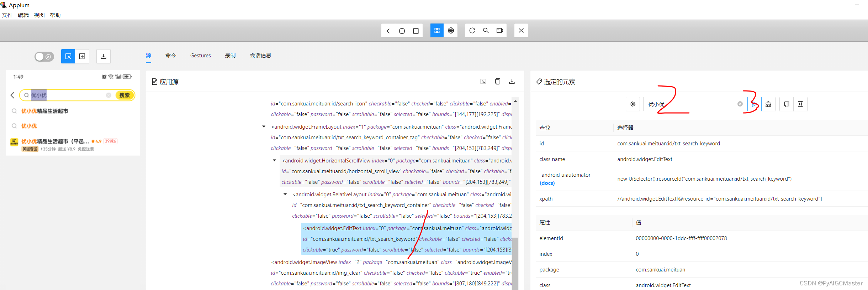This screenshot has width=868, height=290.
Task: Open the uiautomator (docs) link
Action: click(x=547, y=183)
